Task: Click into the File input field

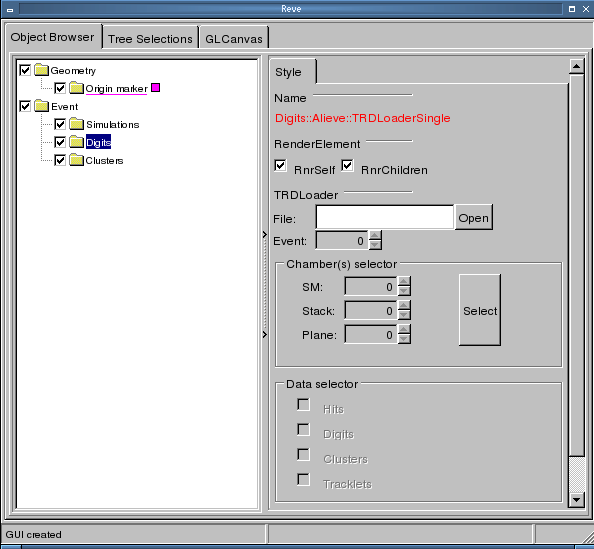Action: click(385, 217)
